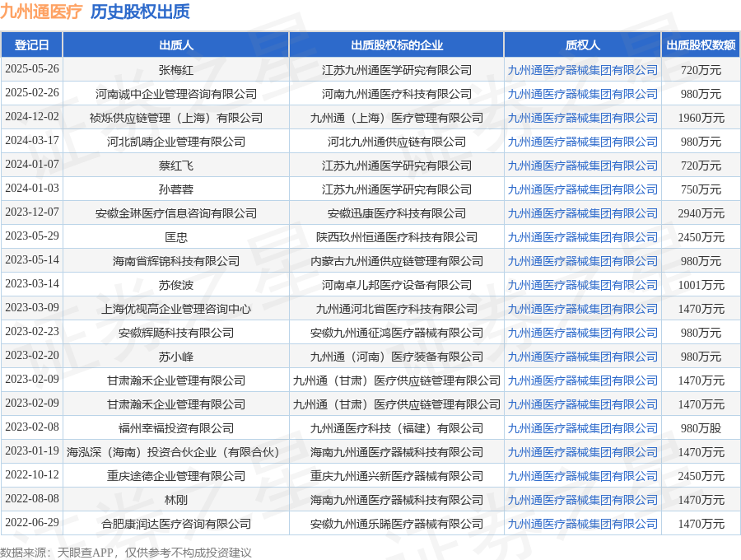Screen dimensions: 741x560
Task: Select pledgor name 孙蓉蓉
Action: click(x=176, y=189)
